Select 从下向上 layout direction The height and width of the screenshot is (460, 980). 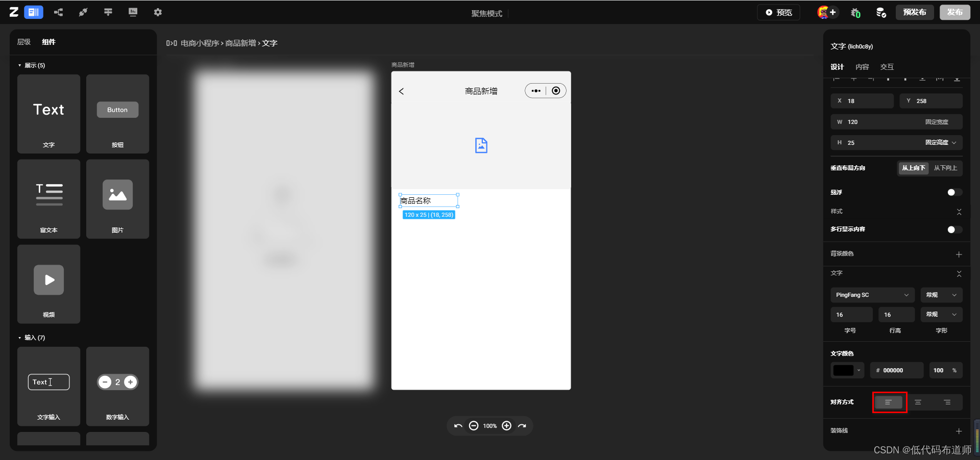coord(945,168)
